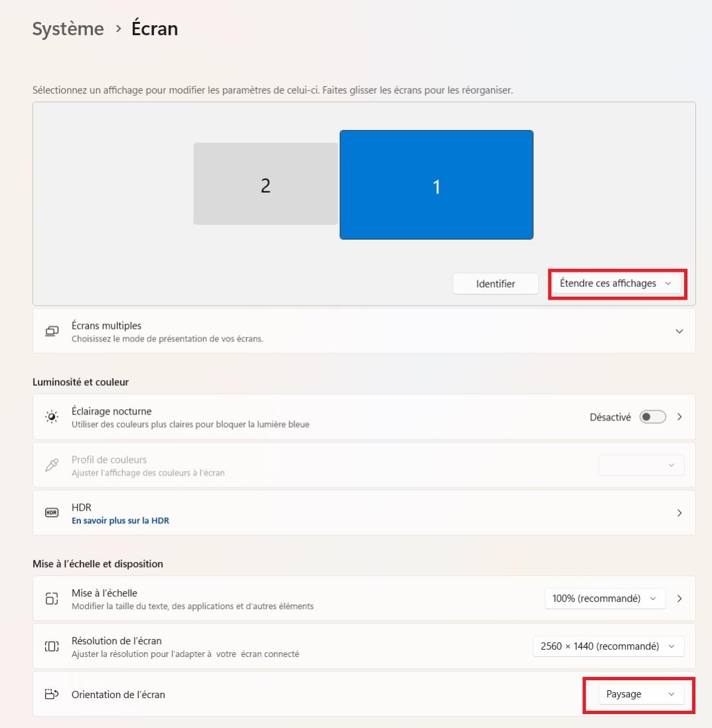Viewport: 712px width, 728px height.
Task: Open the En savoir plus sur la HDR link
Action: (x=120, y=521)
